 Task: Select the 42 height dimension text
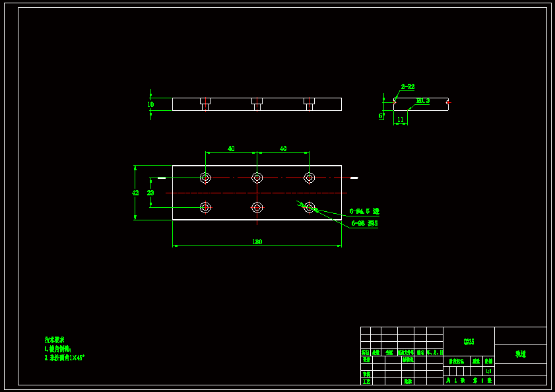(135, 193)
